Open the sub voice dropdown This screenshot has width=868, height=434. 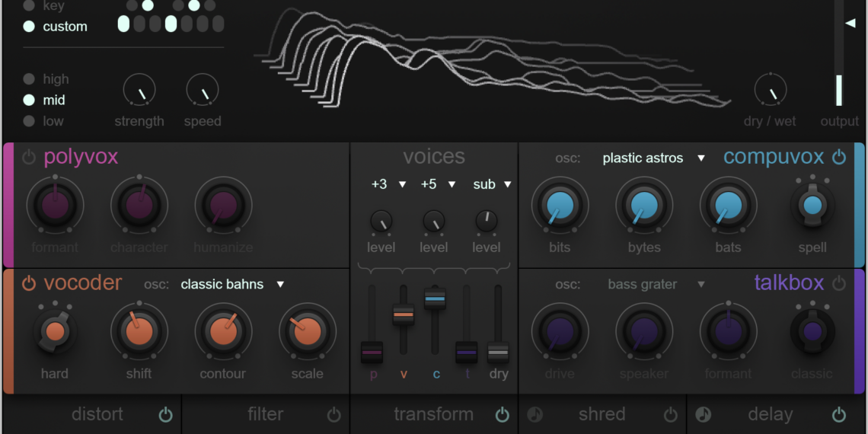click(x=492, y=184)
